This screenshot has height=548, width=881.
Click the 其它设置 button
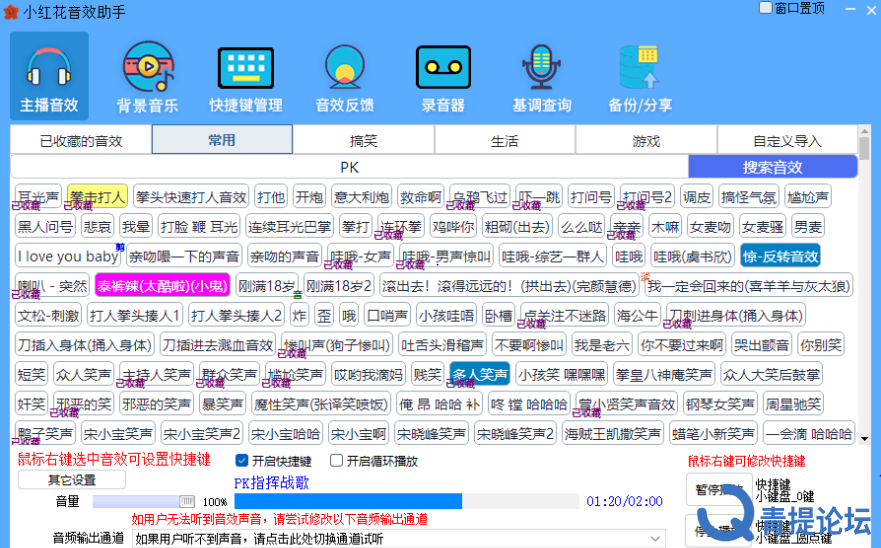(x=72, y=480)
